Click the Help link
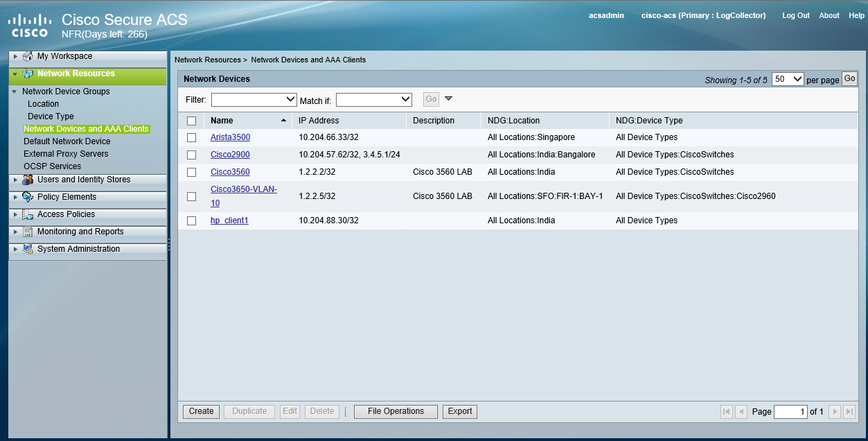The image size is (868, 441). point(856,15)
